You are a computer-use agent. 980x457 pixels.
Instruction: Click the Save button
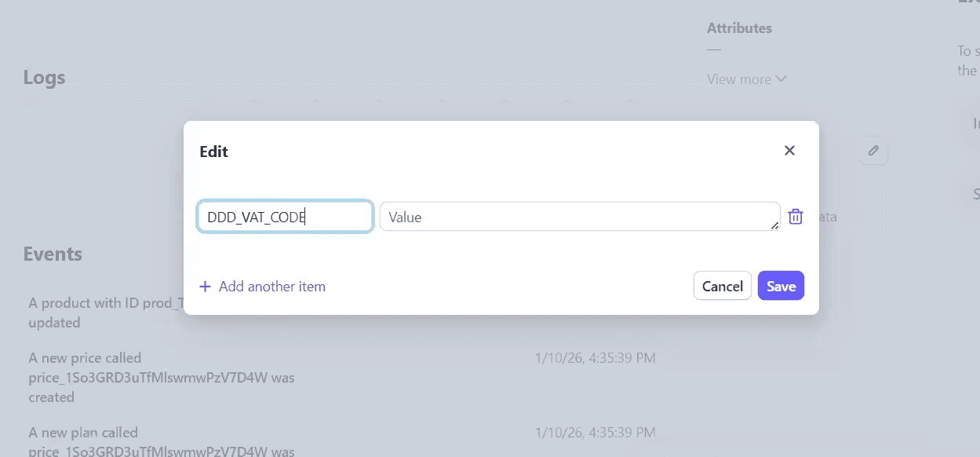tap(781, 286)
